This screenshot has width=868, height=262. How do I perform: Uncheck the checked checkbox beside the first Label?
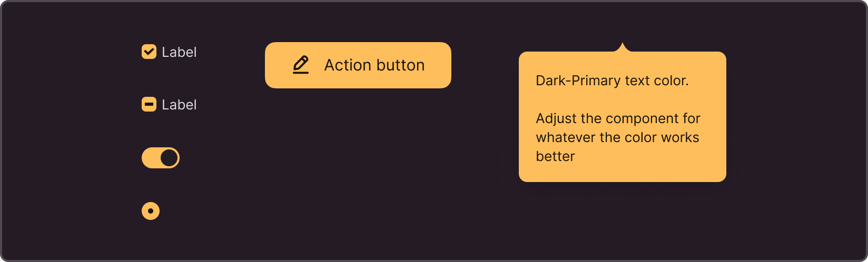coord(149,52)
